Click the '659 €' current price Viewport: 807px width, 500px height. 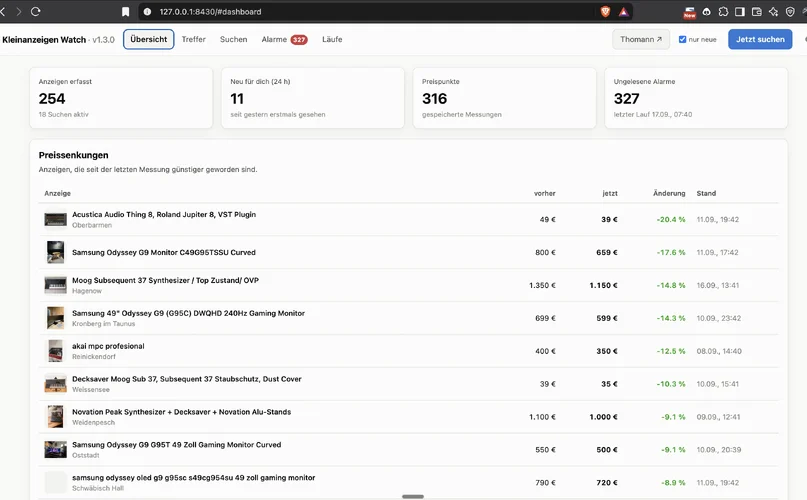(606, 252)
